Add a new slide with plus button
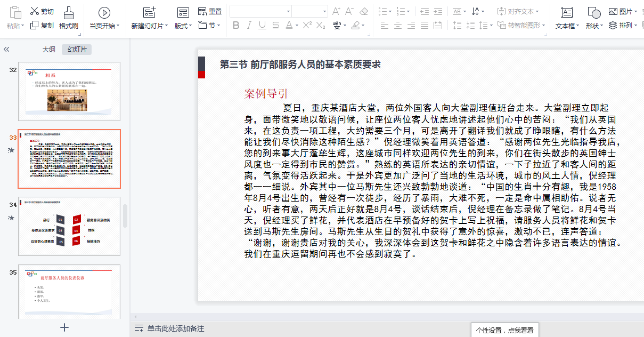644x337 pixels. [x=64, y=327]
